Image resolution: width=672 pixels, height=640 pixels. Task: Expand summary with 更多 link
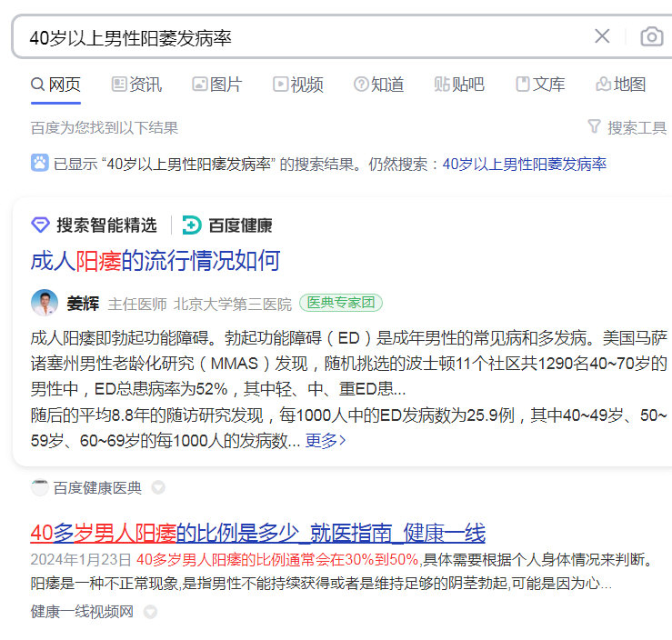(326, 441)
